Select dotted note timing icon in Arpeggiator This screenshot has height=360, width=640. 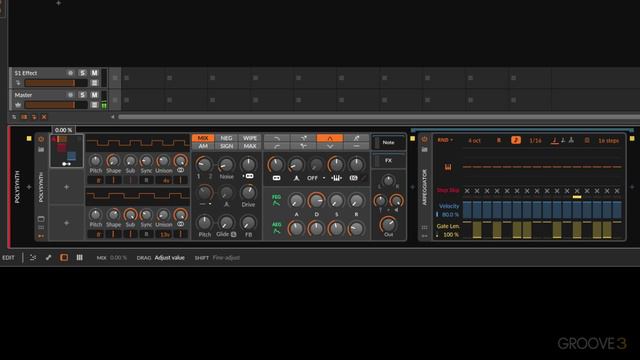click(x=563, y=140)
